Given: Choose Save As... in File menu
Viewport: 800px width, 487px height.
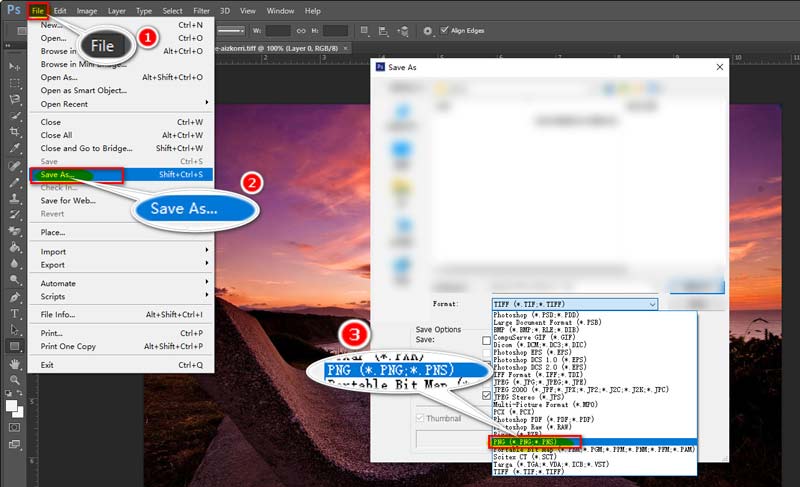Looking at the screenshot, I should (x=121, y=175).
